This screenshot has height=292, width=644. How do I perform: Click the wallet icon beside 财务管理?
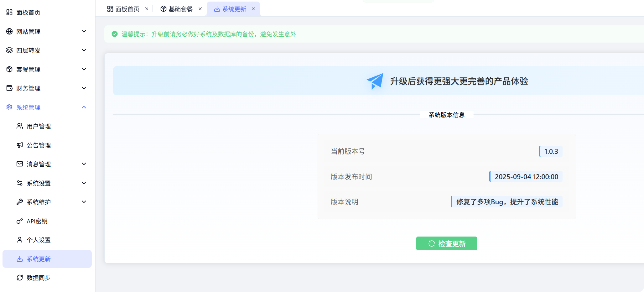click(x=9, y=88)
